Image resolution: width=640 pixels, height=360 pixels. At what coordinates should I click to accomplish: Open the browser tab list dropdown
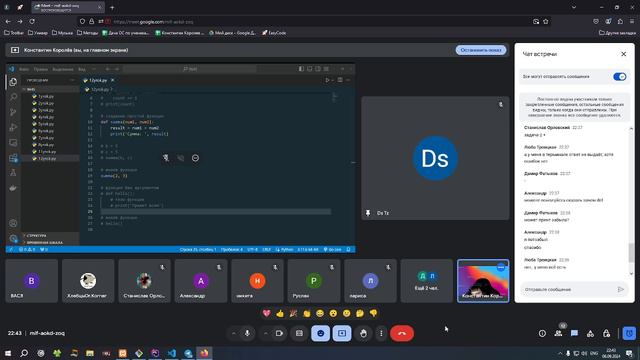(x=574, y=7)
